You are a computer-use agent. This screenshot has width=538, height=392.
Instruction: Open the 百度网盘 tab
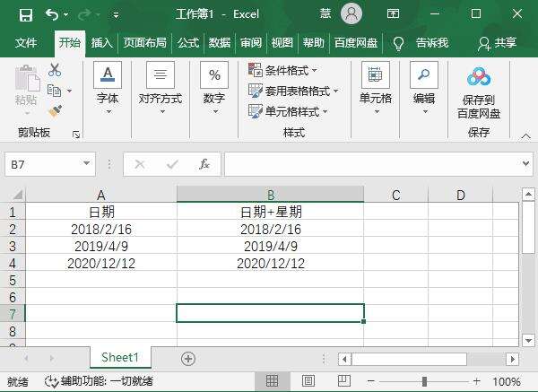click(x=356, y=43)
